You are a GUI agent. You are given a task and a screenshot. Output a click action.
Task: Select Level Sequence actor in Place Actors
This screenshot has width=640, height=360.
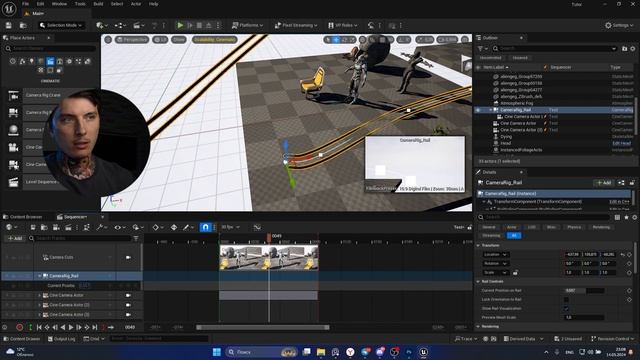click(x=41, y=182)
